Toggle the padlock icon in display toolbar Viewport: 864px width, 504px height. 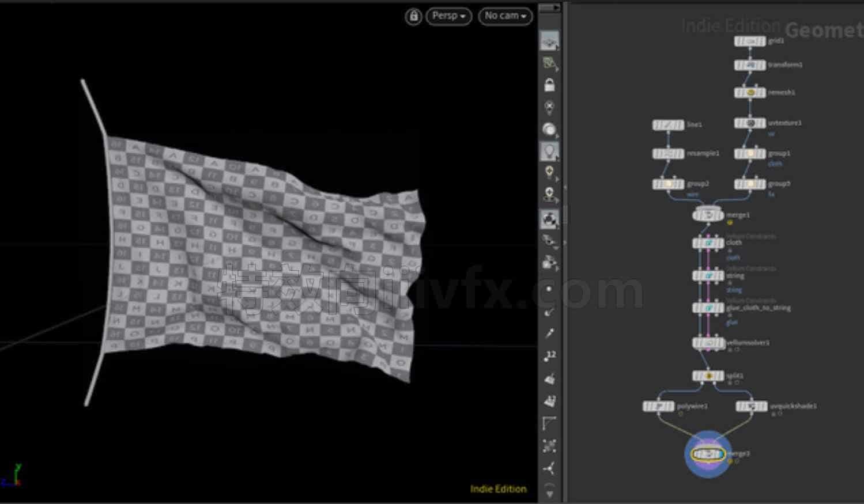[549, 85]
